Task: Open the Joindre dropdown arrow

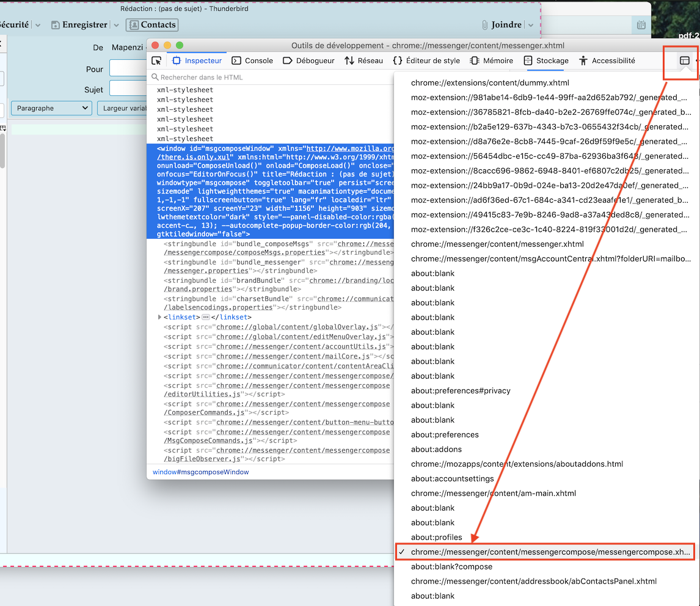Action: (x=530, y=25)
